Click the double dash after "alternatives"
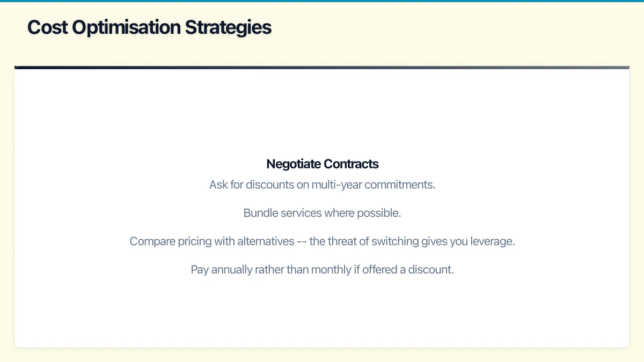The image size is (644, 362). [x=302, y=241]
